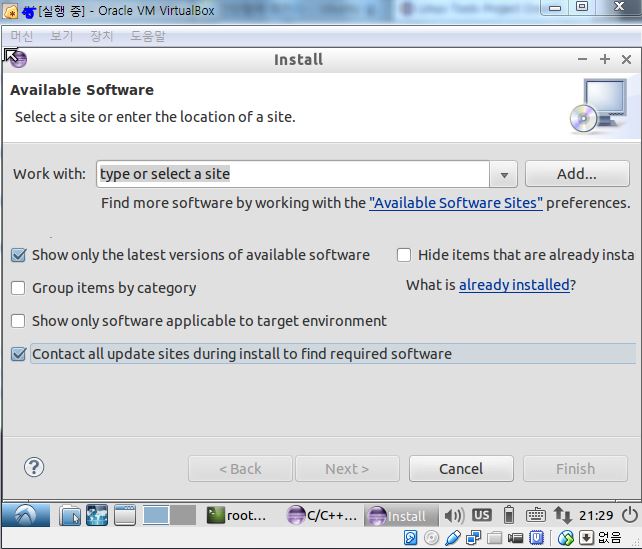Image resolution: width=642 pixels, height=549 pixels.
Task: Click the power/logout icon in panel
Action: (x=630, y=515)
